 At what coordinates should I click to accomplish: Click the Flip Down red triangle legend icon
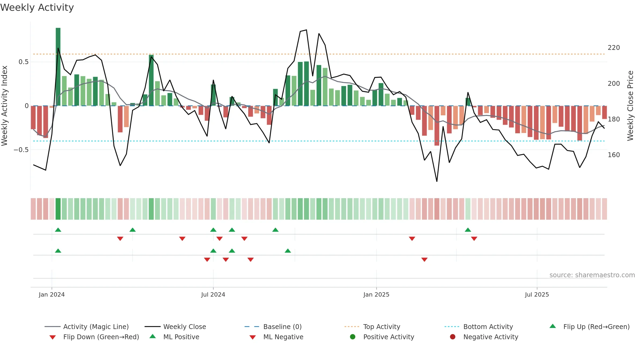click(x=53, y=337)
